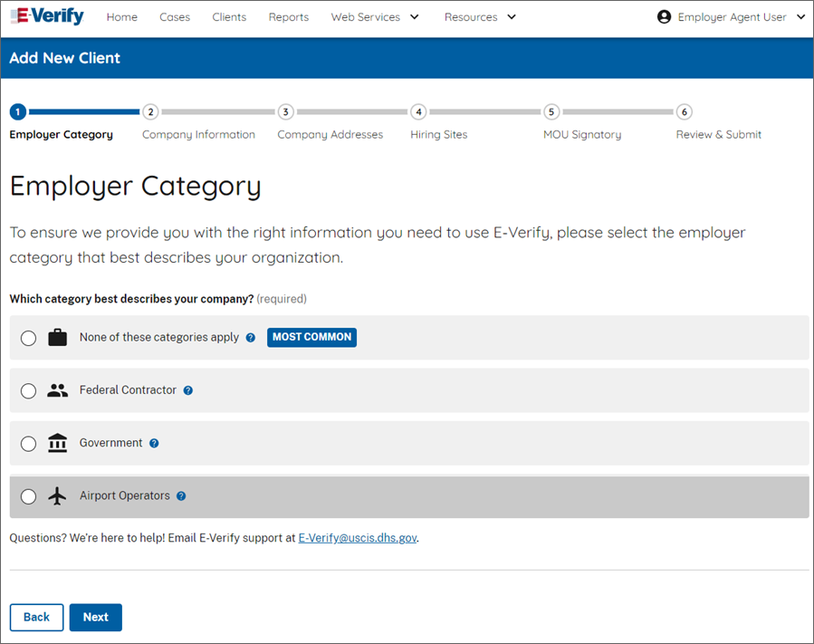Open the Cases page
The width and height of the screenshot is (814, 644).
(x=175, y=17)
